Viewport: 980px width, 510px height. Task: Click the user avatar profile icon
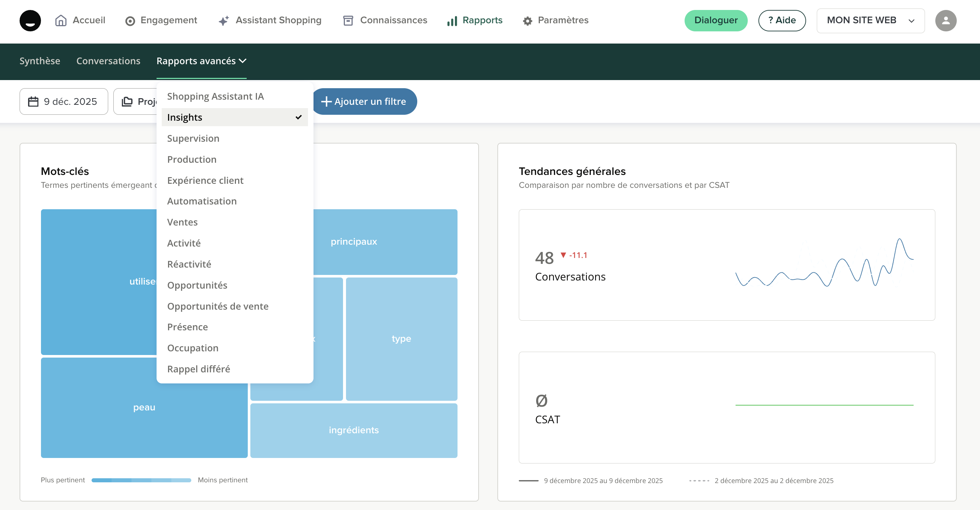click(945, 21)
